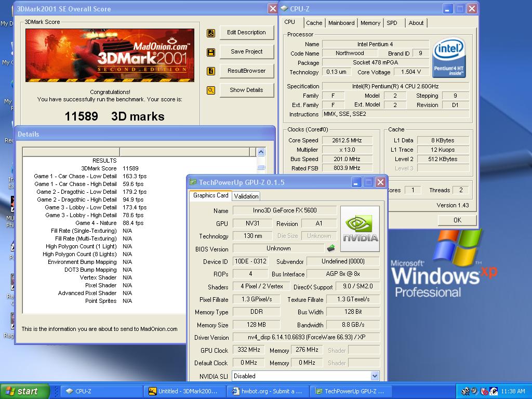The width and height of the screenshot is (532, 399).
Task: Click the tray icon next to the clock
Action: coord(494,392)
